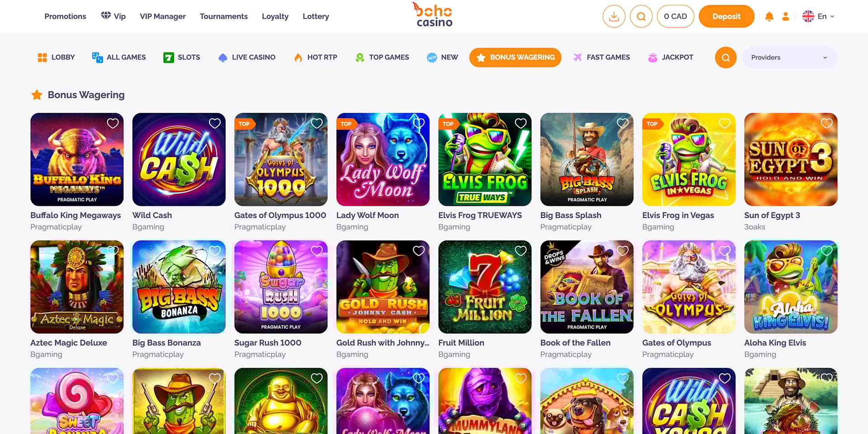Open the Gates of Olympus 1000 thumbnail
The width and height of the screenshot is (868, 434).
pyautogui.click(x=281, y=160)
